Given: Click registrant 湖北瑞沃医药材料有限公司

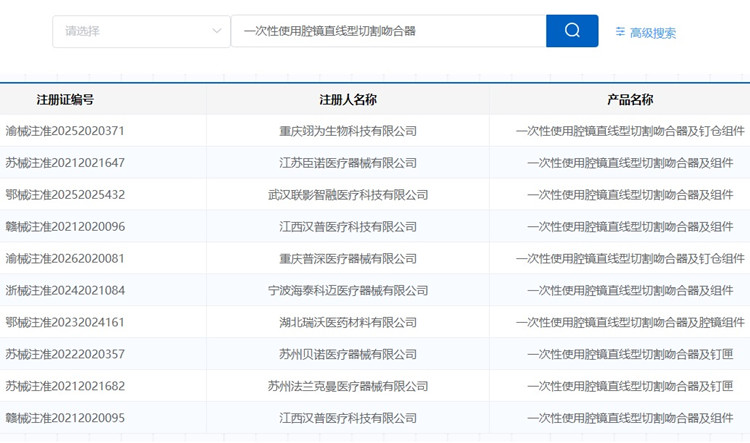Looking at the screenshot, I should click(348, 322).
